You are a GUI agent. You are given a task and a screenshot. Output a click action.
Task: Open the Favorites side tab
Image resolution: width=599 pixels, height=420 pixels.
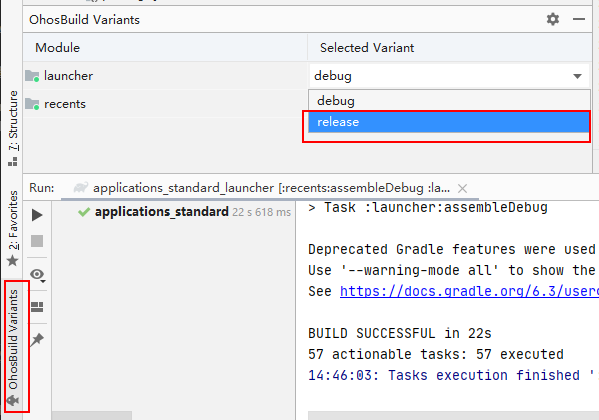(13, 228)
